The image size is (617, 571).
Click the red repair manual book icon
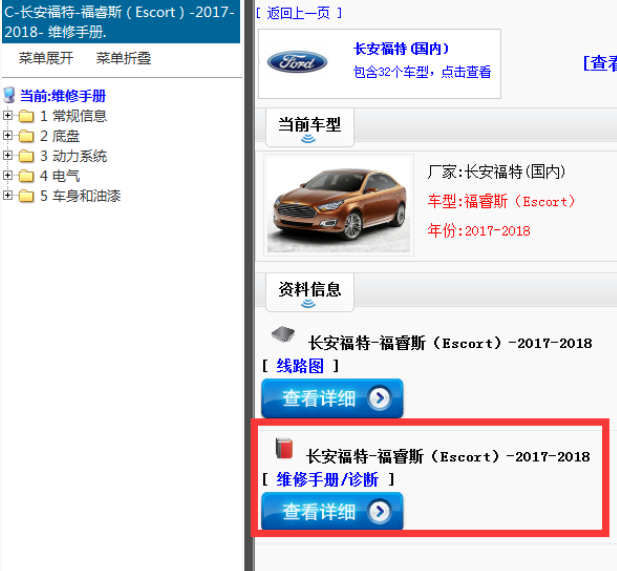click(284, 448)
